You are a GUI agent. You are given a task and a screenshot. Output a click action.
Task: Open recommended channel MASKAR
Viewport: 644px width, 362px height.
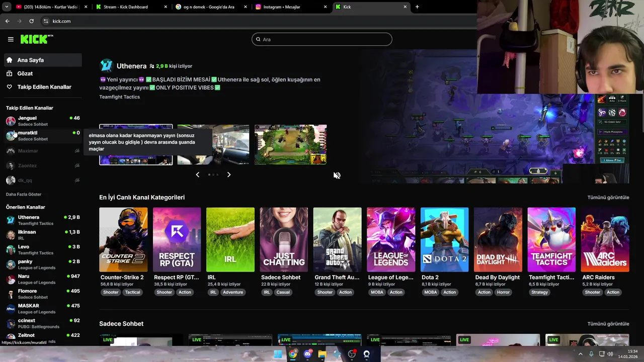[x=43, y=309]
